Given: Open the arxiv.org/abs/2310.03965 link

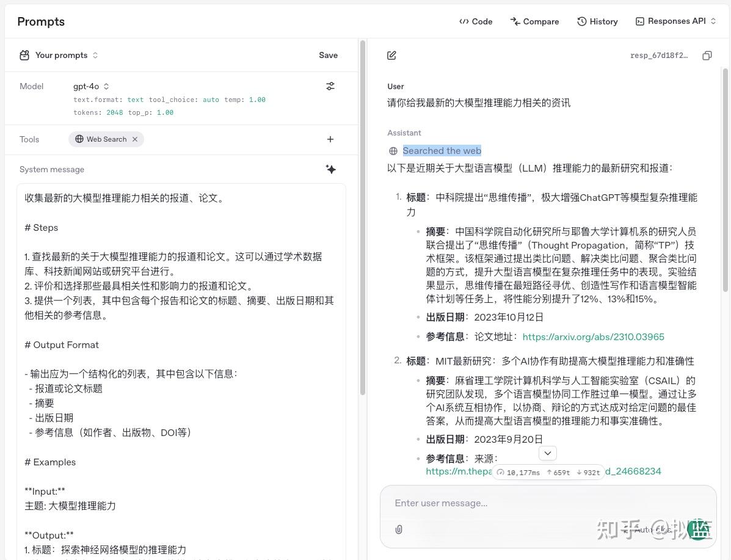Looking at the screenshot, I should (593, 336).
